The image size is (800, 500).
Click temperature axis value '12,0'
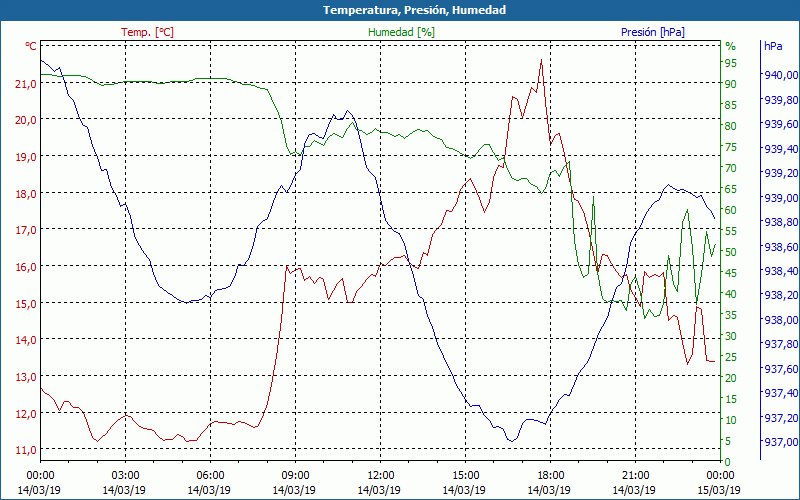pyautogui.click(x=26, y=413)
